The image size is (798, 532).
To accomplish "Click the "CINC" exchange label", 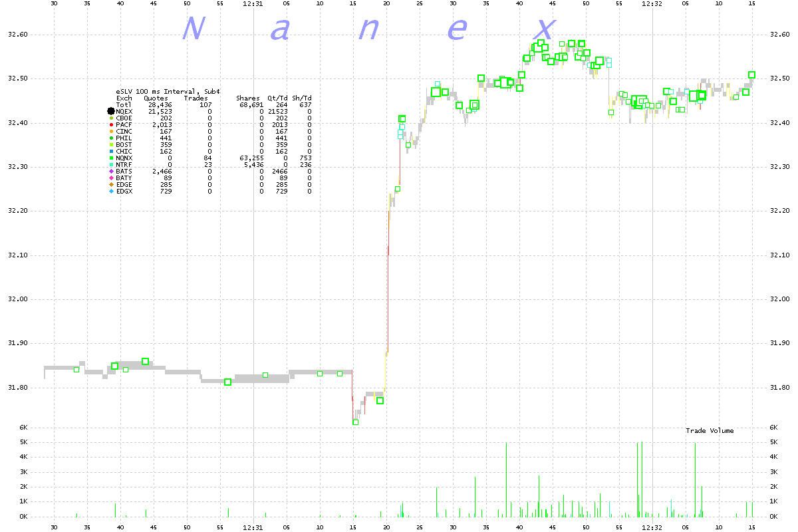I will (x=124, y=132).
